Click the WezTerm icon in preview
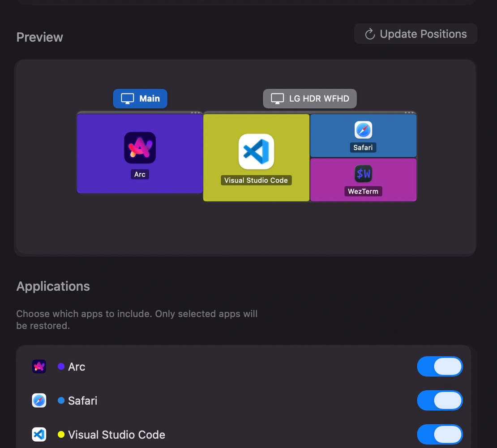Image resolution: width=497 pixels, height=448 pixels. point(363,174)
